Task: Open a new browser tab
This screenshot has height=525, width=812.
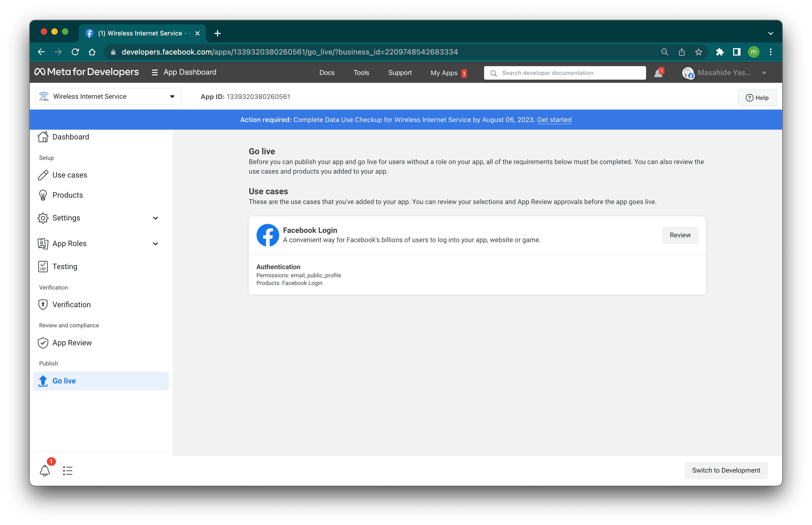Action: (x=218, y=33)
